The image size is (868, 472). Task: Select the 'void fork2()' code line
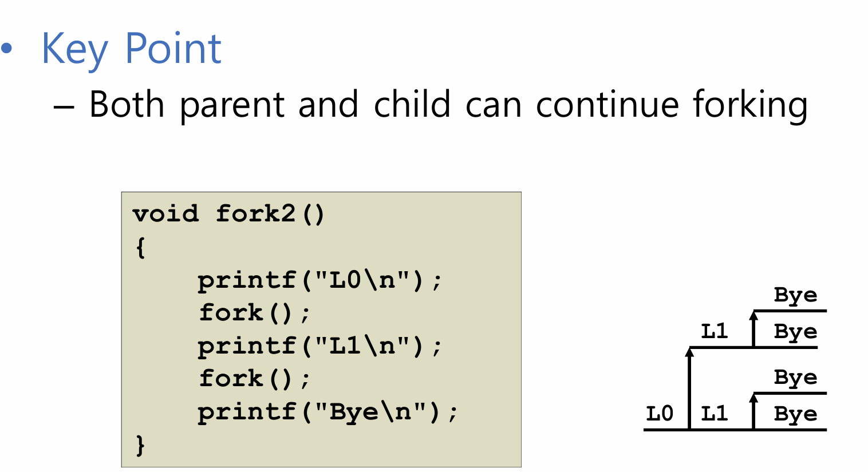(x=228, y=214)
